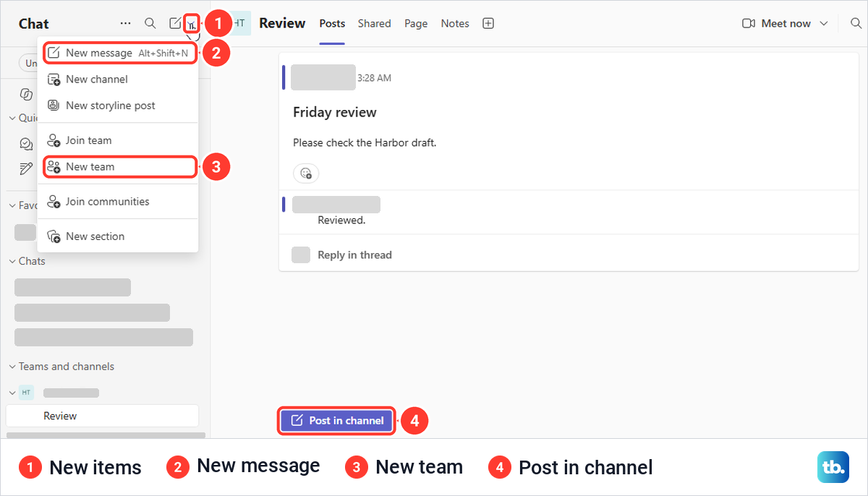
Task: Click the channel search icon at top right
Action: pos(856,23)
